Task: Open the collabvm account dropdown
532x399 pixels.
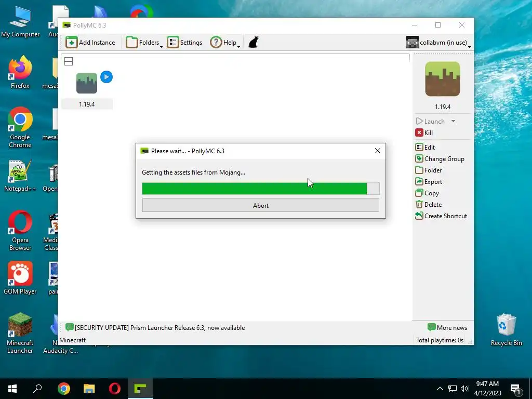Action: coord(438,43)
